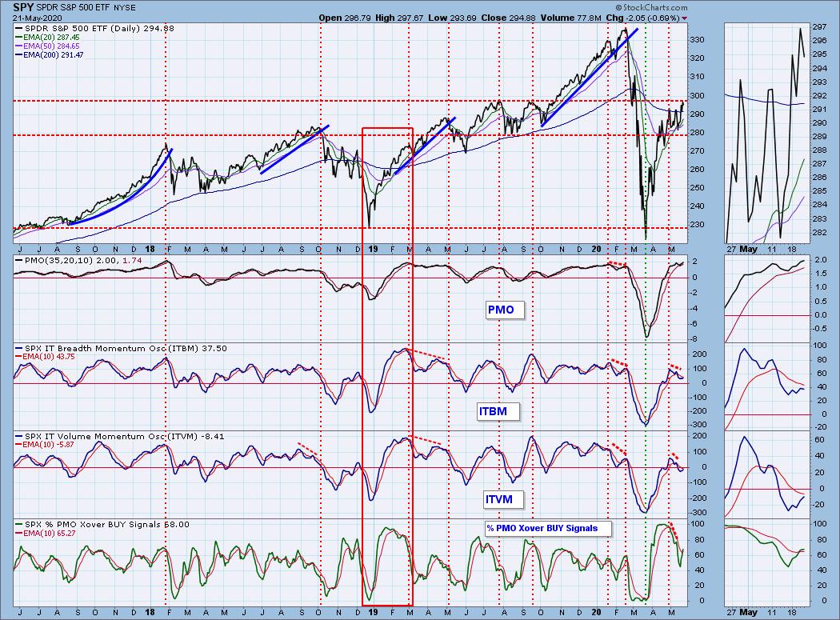Click the boxed ITVM label
Viewport: 840px width, 620px height.
click(x=502, y=499)
